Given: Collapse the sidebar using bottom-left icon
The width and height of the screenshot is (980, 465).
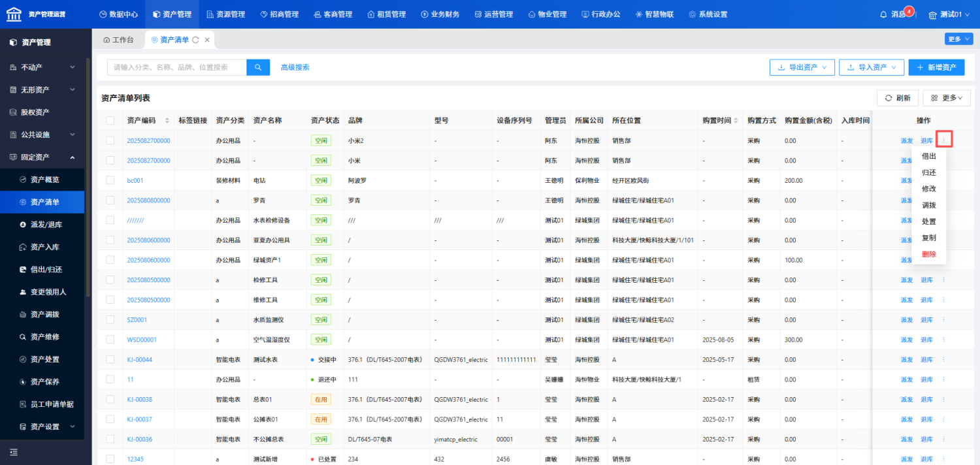Looking at the screenshot, I should [x=14, y=452].
